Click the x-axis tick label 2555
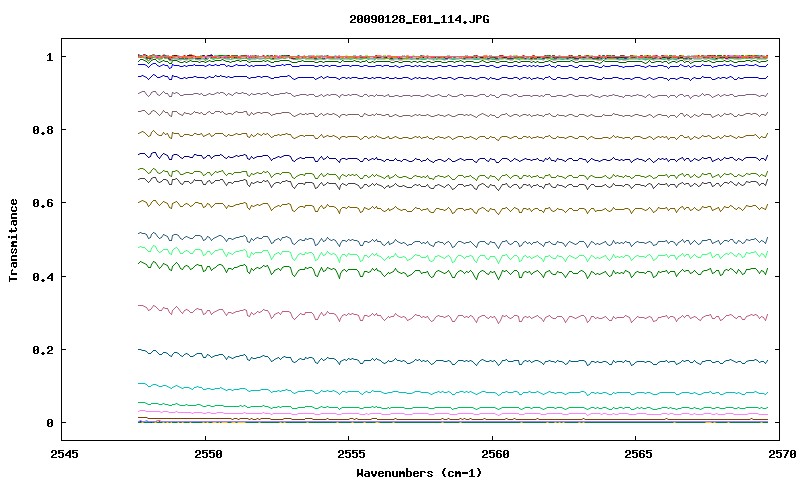800x480 pixels. pyautogui.click(x=352, y=454)
